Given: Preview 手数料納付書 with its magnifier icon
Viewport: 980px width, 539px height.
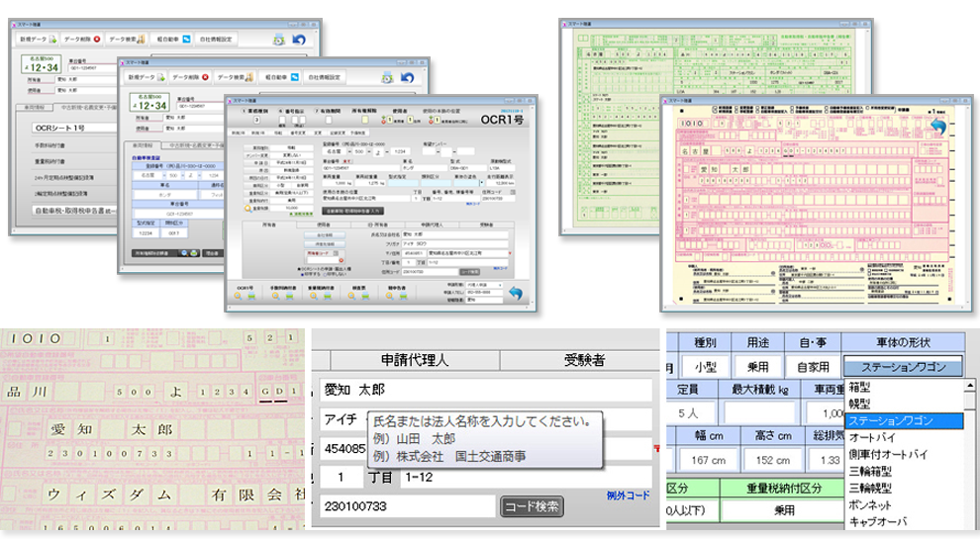Looking at the screenshot, I should click(275, 296).
